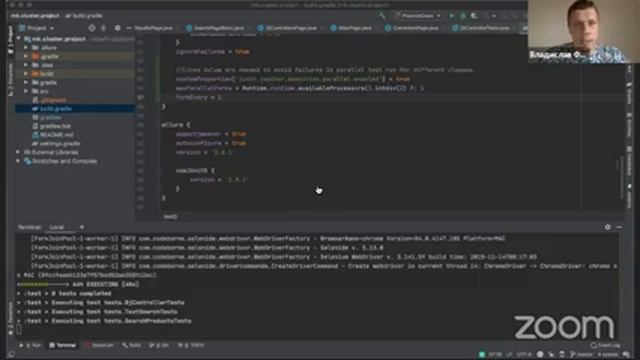
Task: Open the run configuration dropdown
Action: (x=418, y=16)
